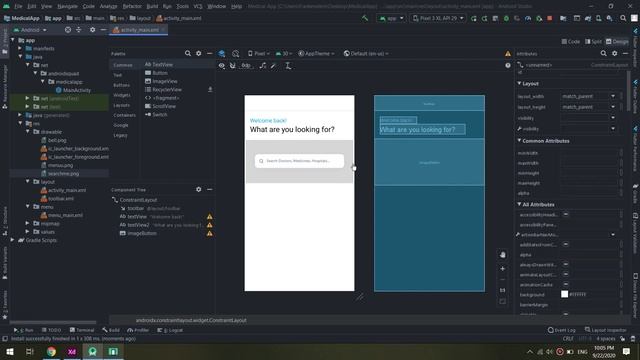Click the 1:1 zoom to 100% button
The image size is (640, 360).
pos(503,291)
